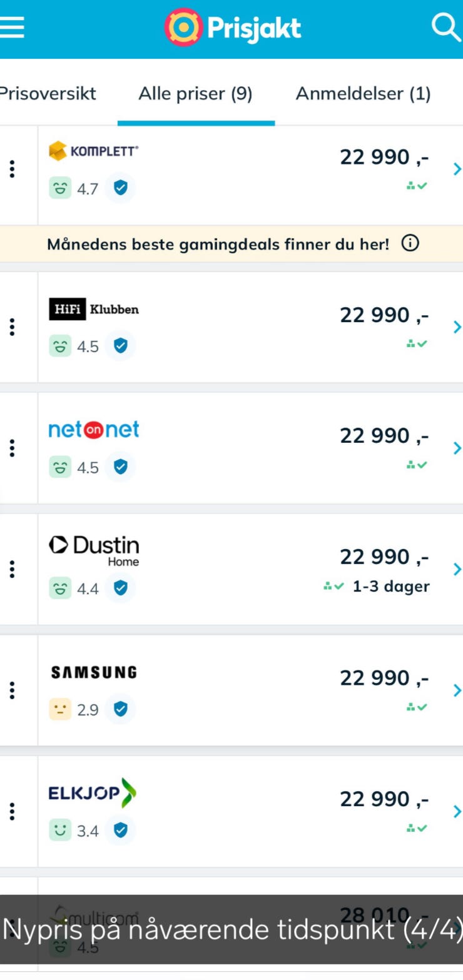Image resolution: width=463 pixels, height=980 pixels.
Task: Open three-dot menu for NetOnNet offer
Action: pos(12,448)
